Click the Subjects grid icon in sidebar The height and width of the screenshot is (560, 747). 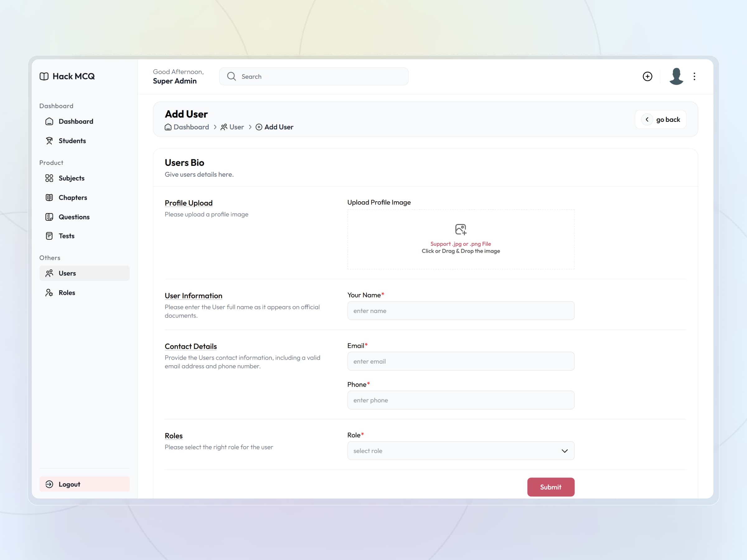point(49,178)
